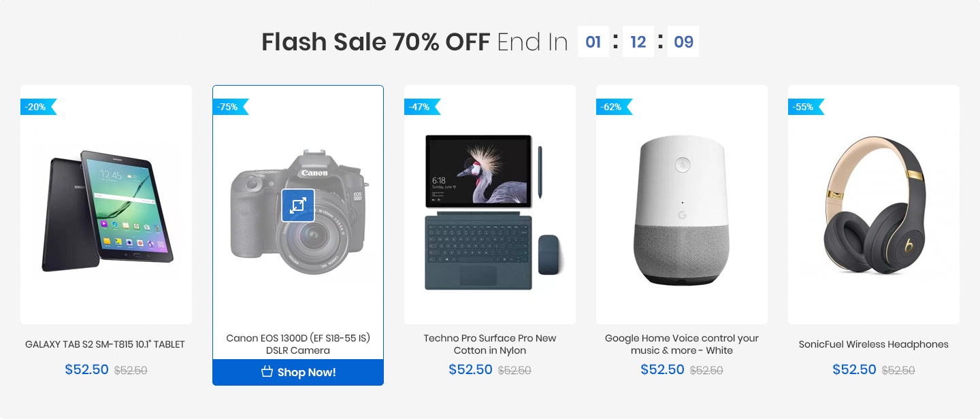Open Google Home Voice control product link
Screen dimensions: 980x419
(682, 344)
